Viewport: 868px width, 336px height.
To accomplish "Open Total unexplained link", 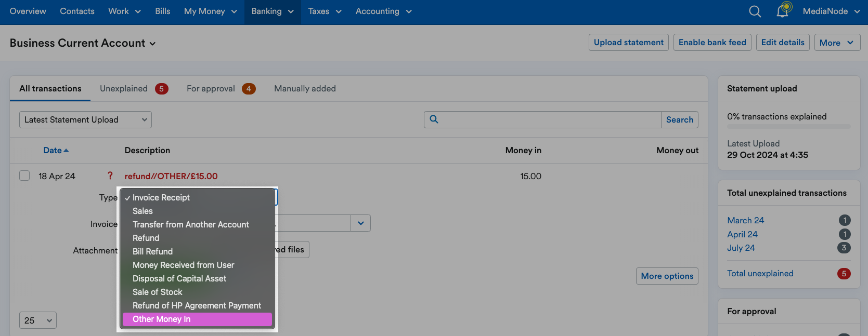I will pos(760,274).
